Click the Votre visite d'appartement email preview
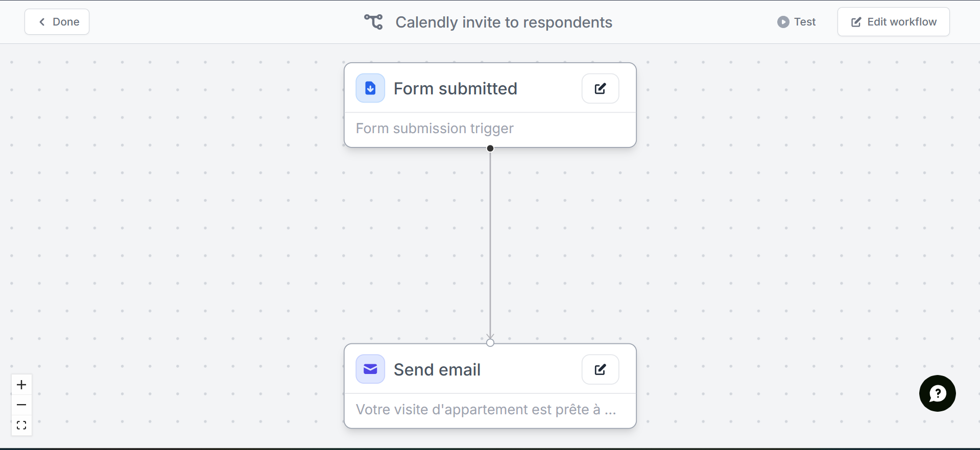The image size is (980, 450). pyautogui.click(x=486, y=410)
